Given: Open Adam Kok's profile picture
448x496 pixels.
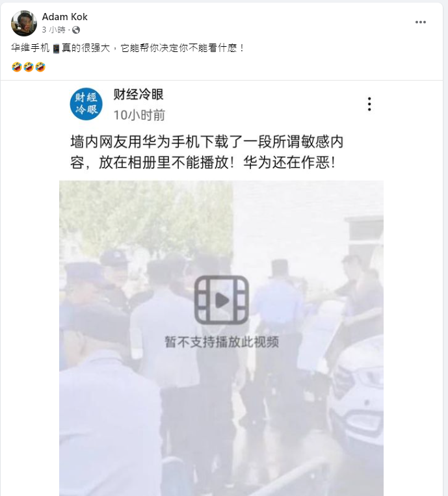Looking at the screenshot, I should click(23, 23).
